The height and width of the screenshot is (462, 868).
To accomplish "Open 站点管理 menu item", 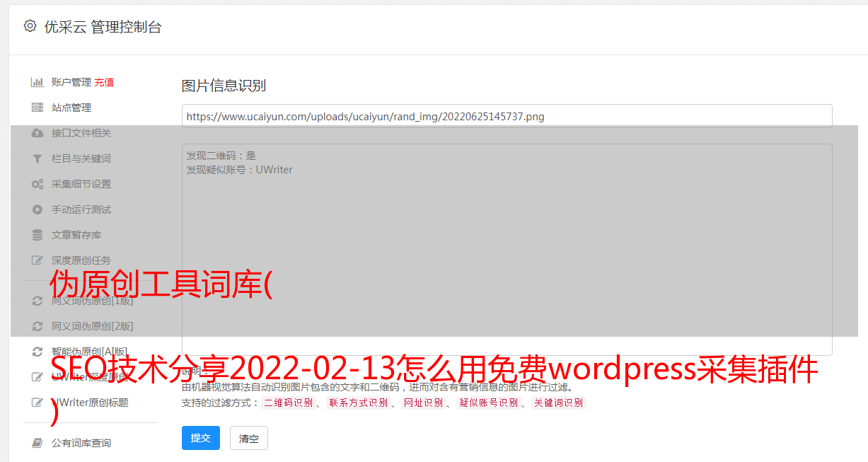I will [71, 108].
